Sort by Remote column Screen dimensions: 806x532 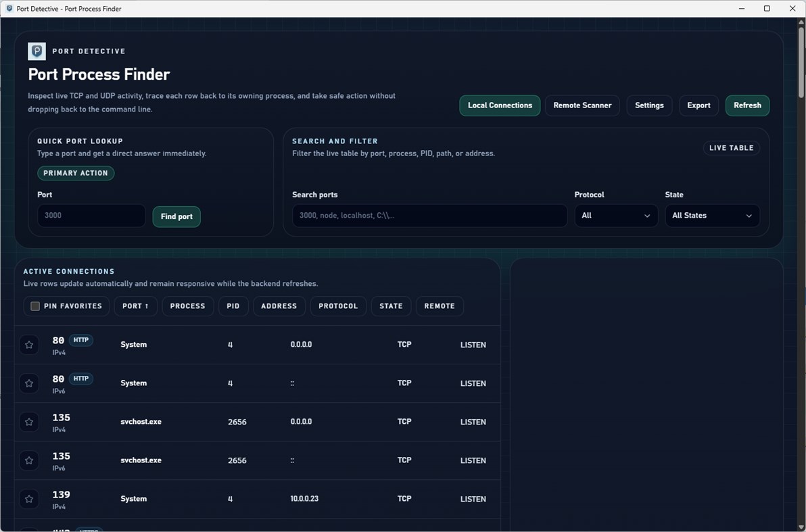point(440,306)
